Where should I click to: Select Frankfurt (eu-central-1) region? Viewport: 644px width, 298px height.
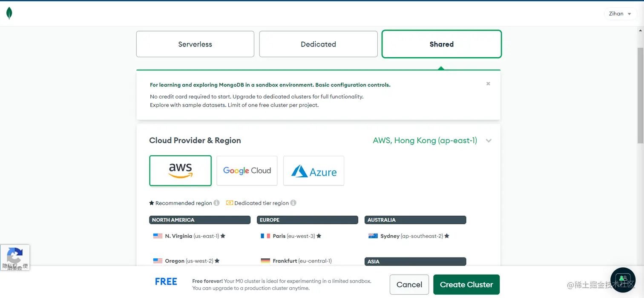pyautogui.click(x=296, y=260)
